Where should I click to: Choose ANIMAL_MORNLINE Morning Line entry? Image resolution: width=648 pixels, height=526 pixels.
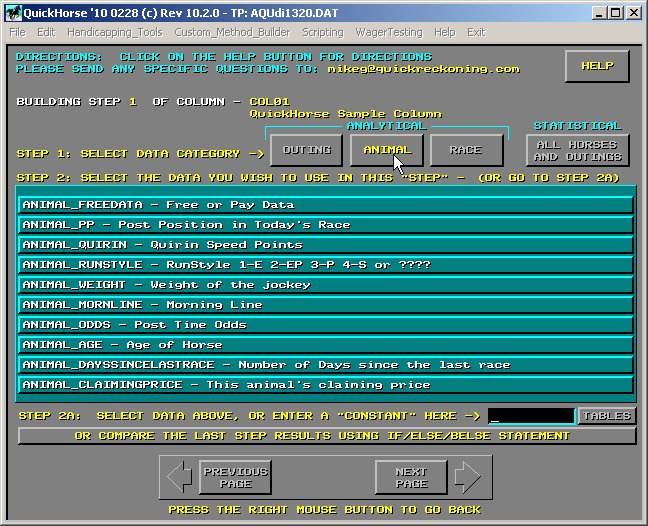(326, 305)
